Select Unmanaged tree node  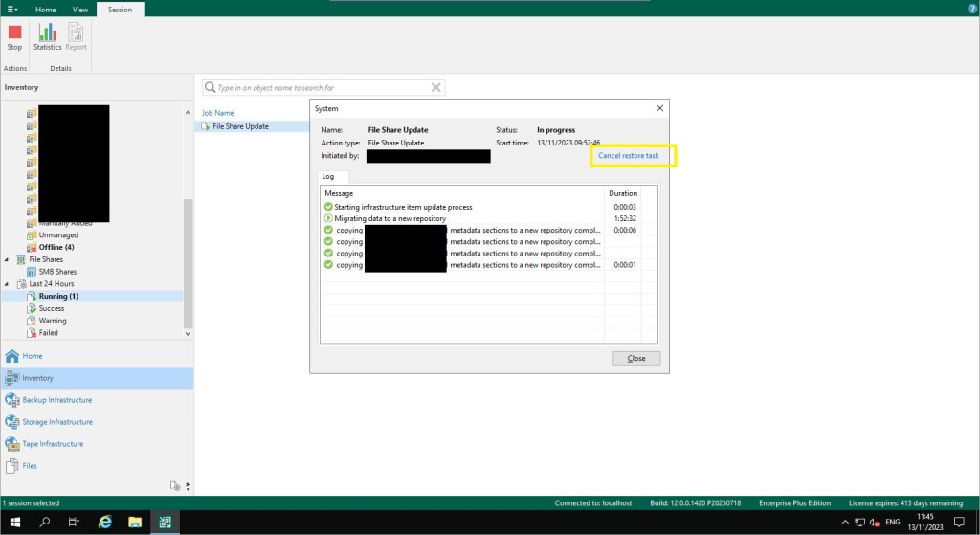pyautogui.click(x=58, y=235)
